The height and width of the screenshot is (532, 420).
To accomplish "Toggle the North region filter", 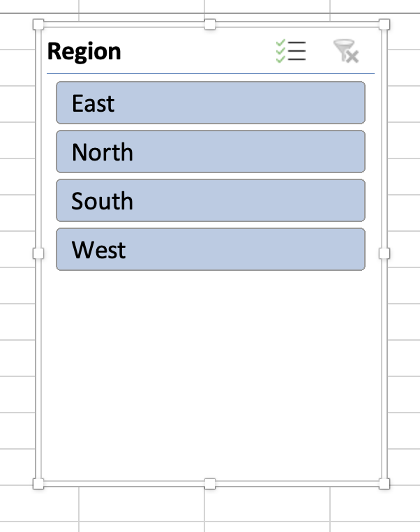I will tap(210, 152).
